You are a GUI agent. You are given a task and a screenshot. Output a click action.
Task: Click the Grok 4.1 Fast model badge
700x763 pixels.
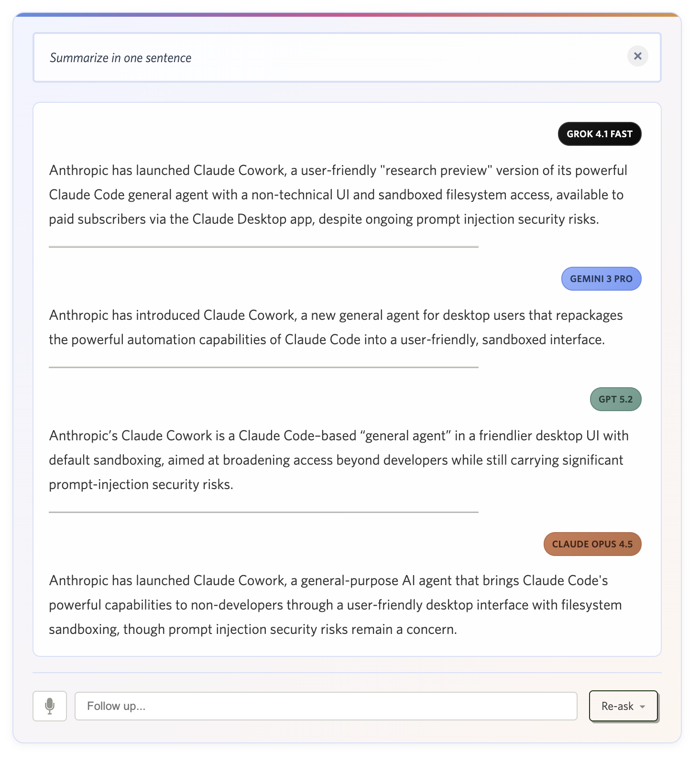tap(599, 134)
